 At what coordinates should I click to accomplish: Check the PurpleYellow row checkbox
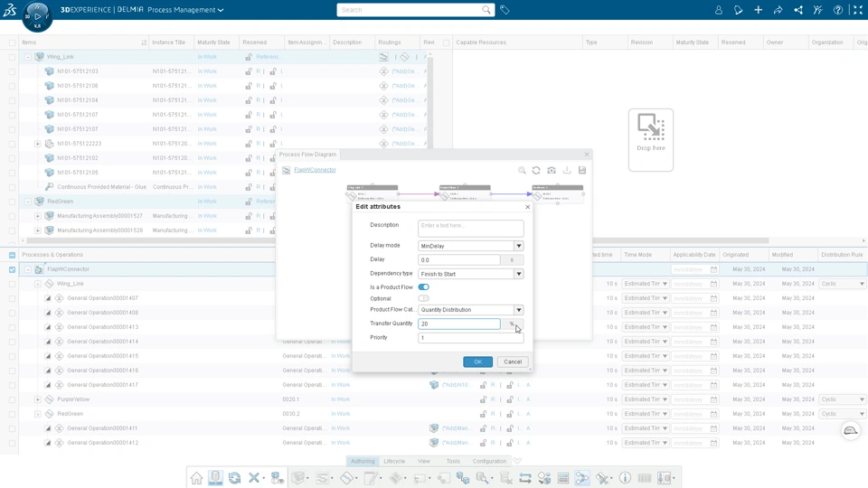12,399
